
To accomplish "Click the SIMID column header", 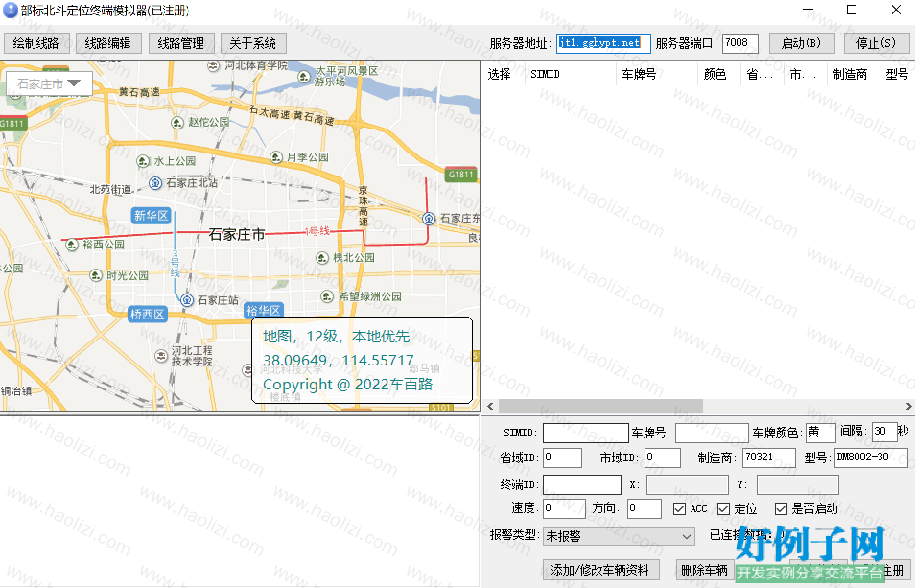I will (x=571, y=74).
